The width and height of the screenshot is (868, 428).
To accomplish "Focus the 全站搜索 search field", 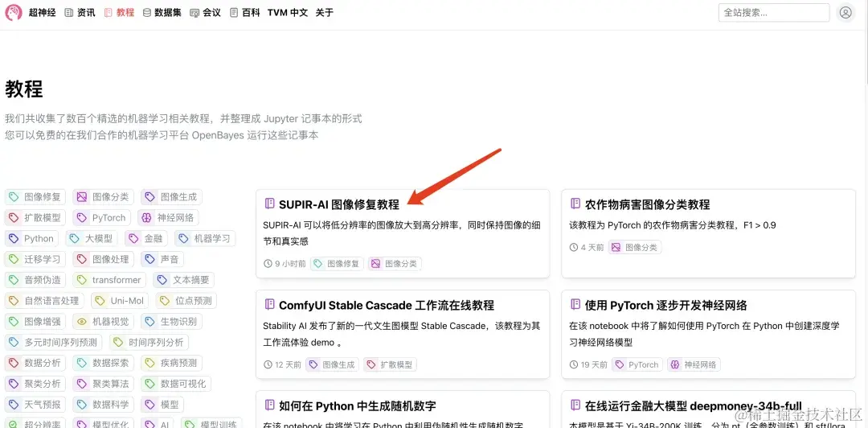I will pyautogui.click(x=774, y=13).
